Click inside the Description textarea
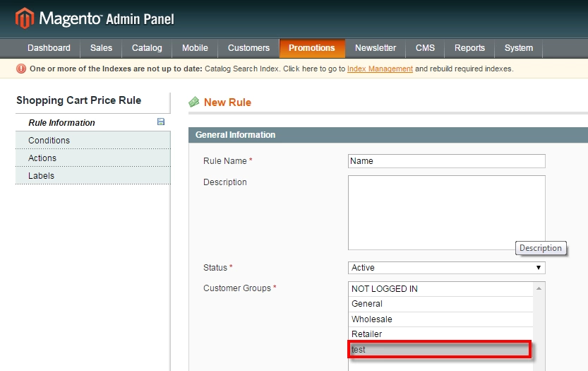Image resolution: width=588 pixels, height=371 pixels. [x=446, y=213]
